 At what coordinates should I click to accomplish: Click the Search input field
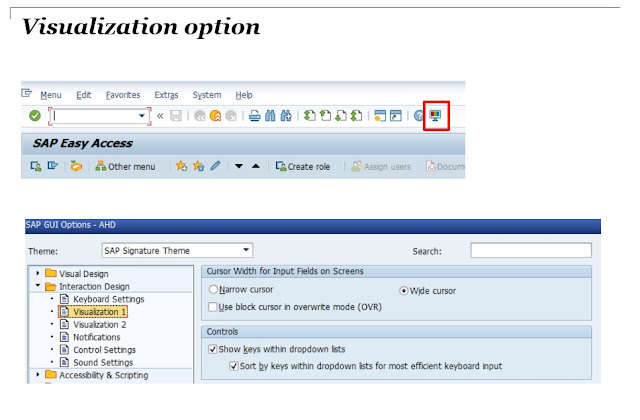tap(531, 250)
